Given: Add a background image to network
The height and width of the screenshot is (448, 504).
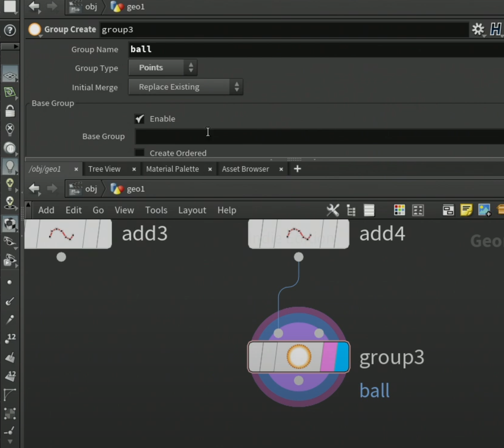Looking at the screenshot, I should tap(484, 210).
